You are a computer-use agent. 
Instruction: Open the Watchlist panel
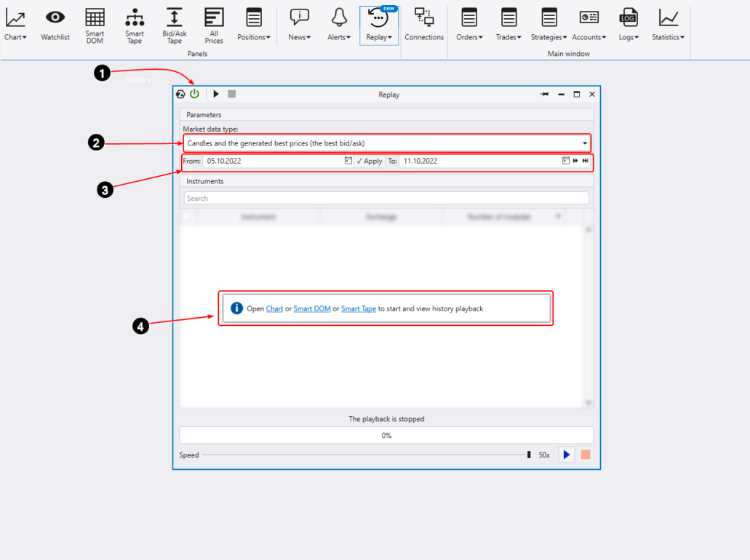[55, 24]
